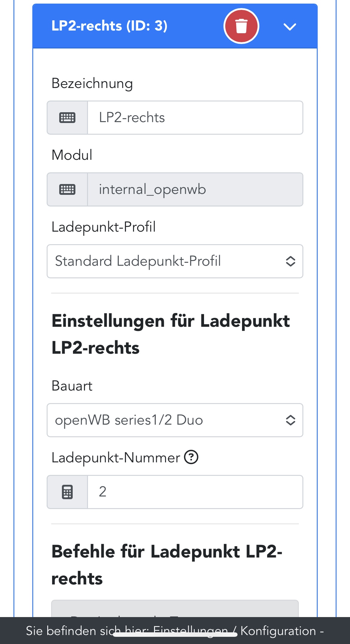Focus the Bezeichnung text field
Image resolution: width=350 pixels, height=644 pixels.
195,118
